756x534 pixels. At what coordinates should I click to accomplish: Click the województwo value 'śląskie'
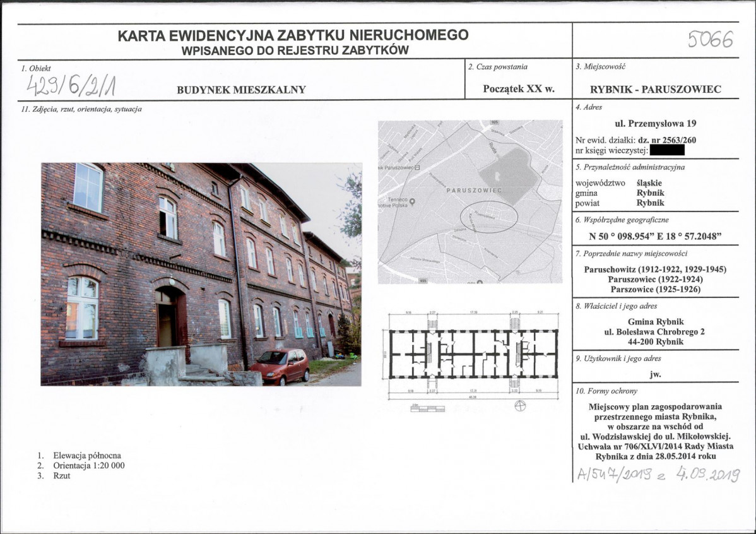coord(649,183)
